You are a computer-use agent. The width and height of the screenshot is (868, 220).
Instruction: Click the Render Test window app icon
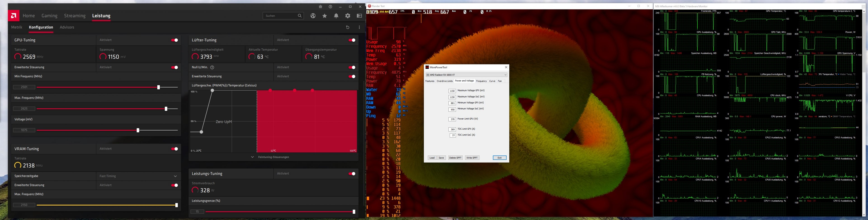(370, 6)
